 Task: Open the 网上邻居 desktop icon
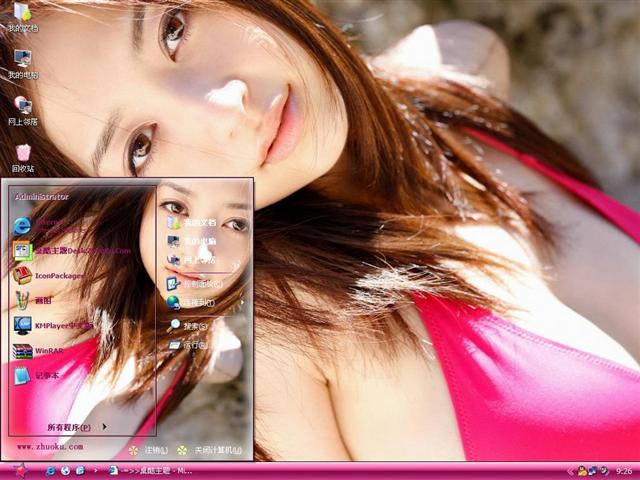[x=23, y=111]
